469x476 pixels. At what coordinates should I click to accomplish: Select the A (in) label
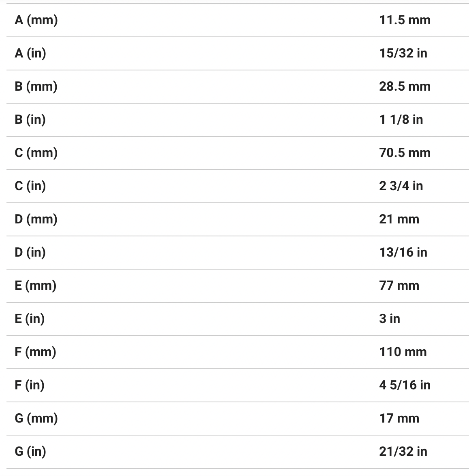pos(30,53)
